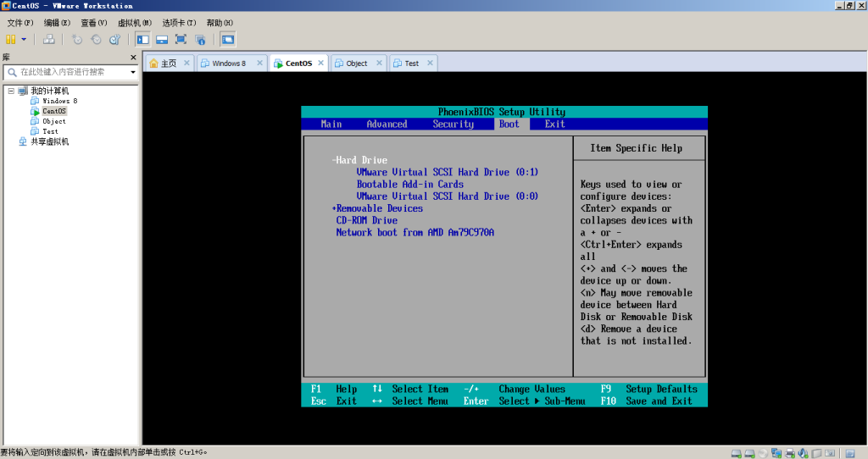Click the shared VMs icon beside 共享虚拟机
868x459 pixels.
23,141
